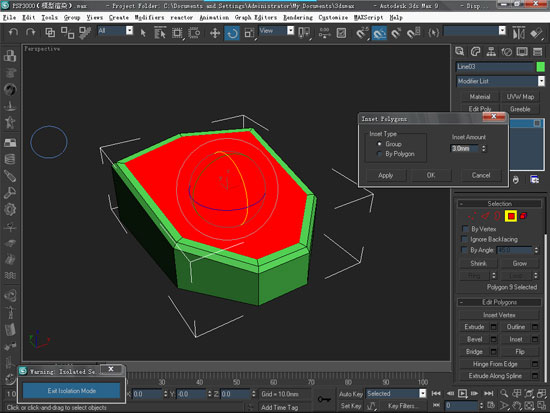
Task: Enable the By Vertex checkbox
Action: click(x=465, y=229)
